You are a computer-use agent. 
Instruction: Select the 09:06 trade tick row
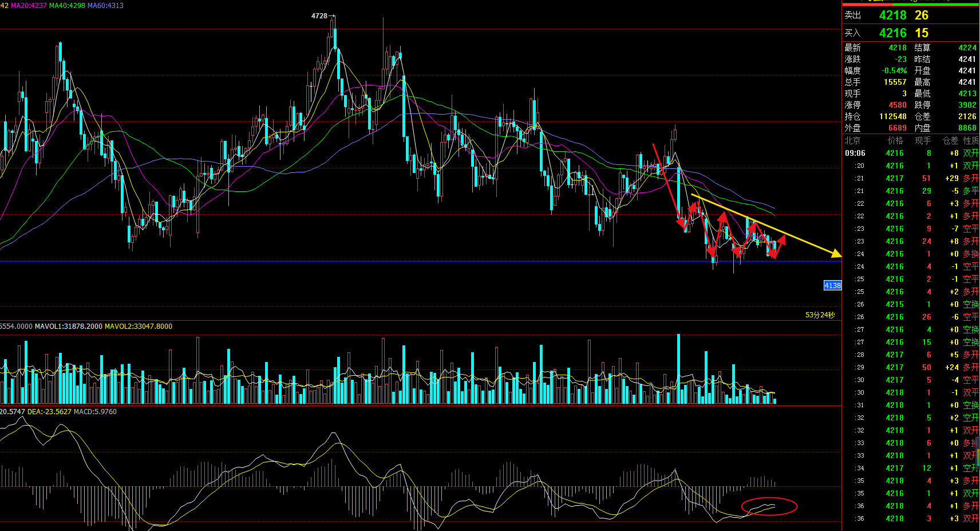911,153
